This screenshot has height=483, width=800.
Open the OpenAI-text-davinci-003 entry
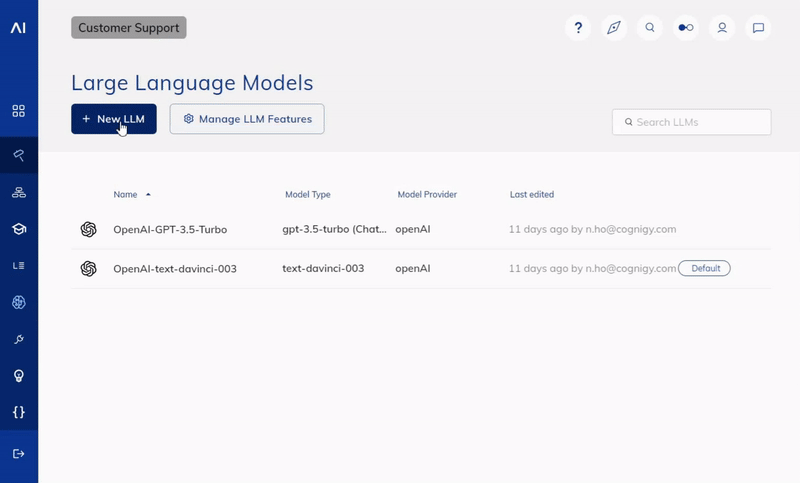click(x=175, y=269)
